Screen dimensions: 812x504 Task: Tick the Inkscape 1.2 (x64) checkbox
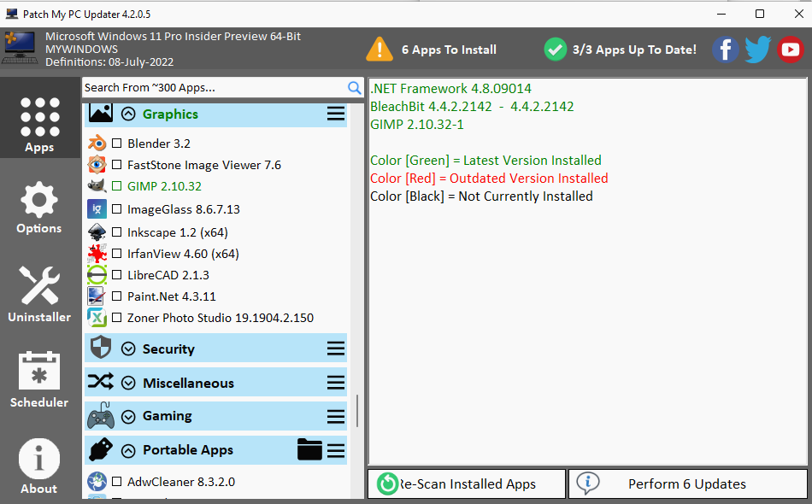tap(117, 232)
